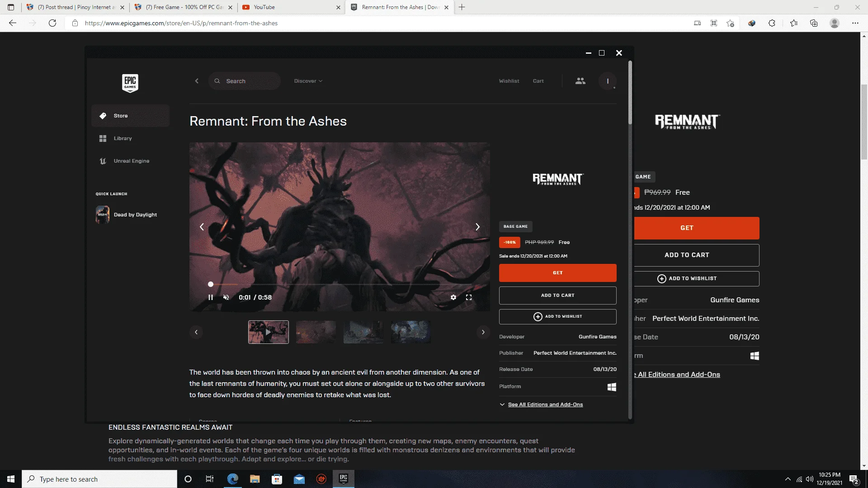This screenshot has width=868, height=488.
Task: Switch to the YouTube browser tab
Action: pos(291,7)
